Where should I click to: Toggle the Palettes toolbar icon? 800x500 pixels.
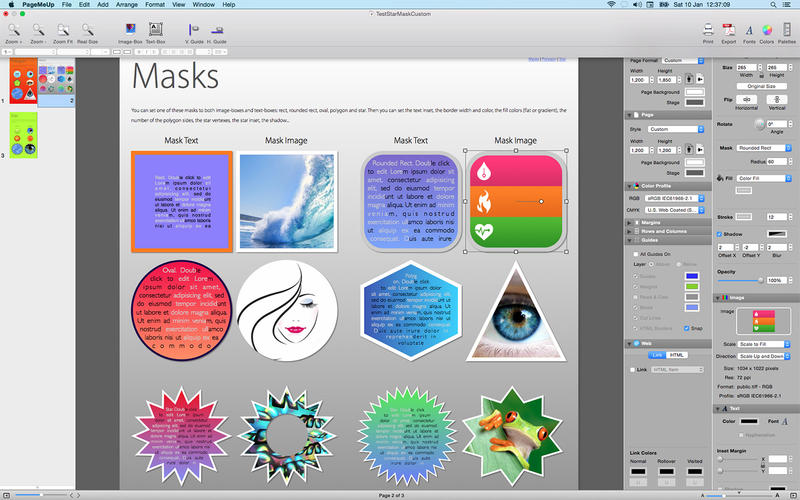click(x=787, y=30)
